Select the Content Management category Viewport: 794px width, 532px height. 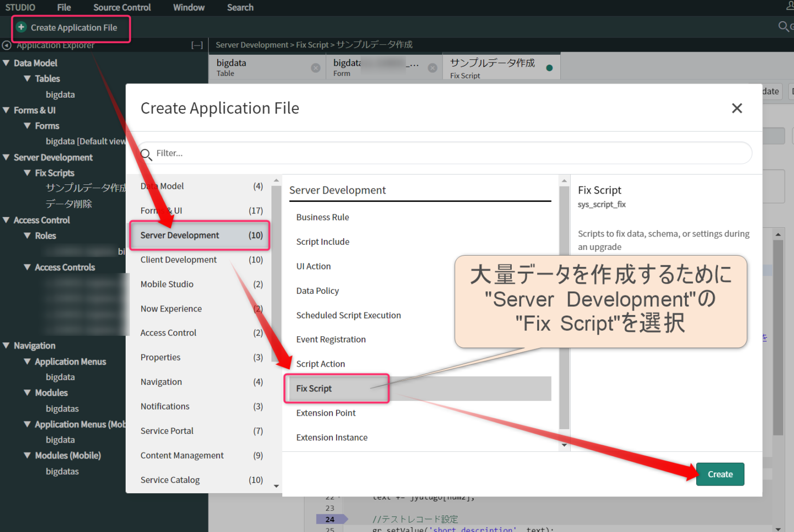pos(202,455)
